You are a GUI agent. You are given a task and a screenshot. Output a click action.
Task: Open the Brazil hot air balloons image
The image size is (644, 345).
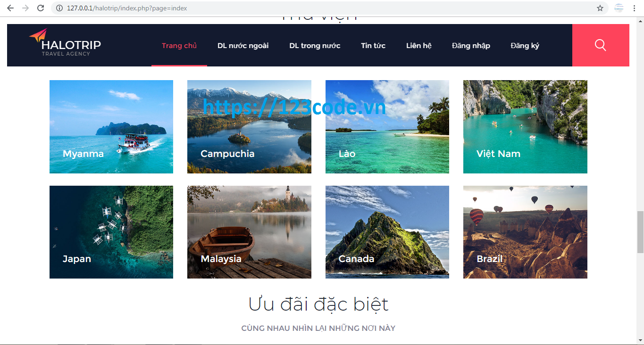[x=525, y=232]
